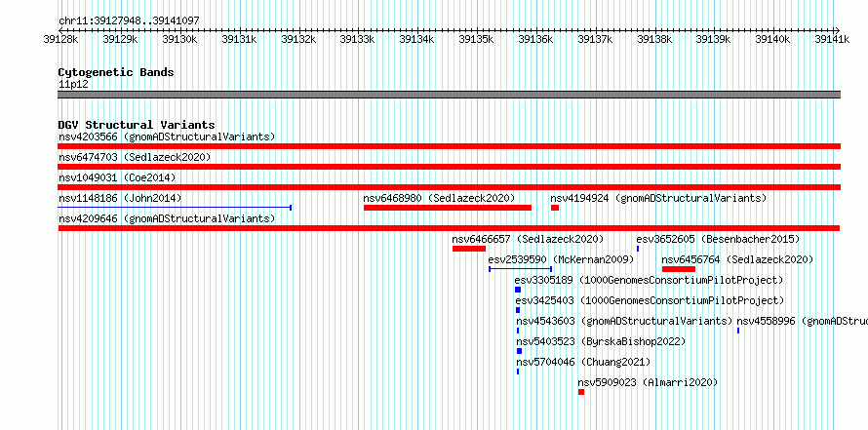Select esv3652605 Besenbacher2015 label
868x430 pixels.
(x=718, y=239)
